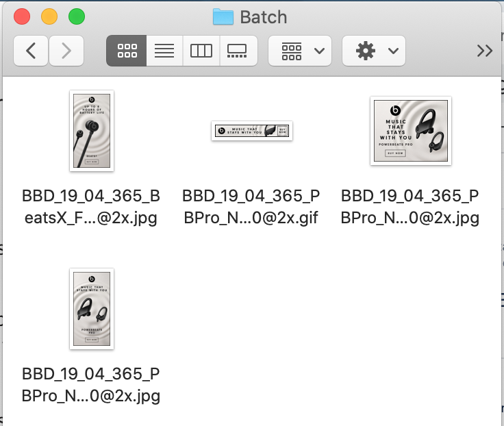Image resolution: width=504 pixels, height=426 pixels.
Task: Expand hidden toolbar items with double chevron
Action: pyautogui.click(x=484, y=51)
